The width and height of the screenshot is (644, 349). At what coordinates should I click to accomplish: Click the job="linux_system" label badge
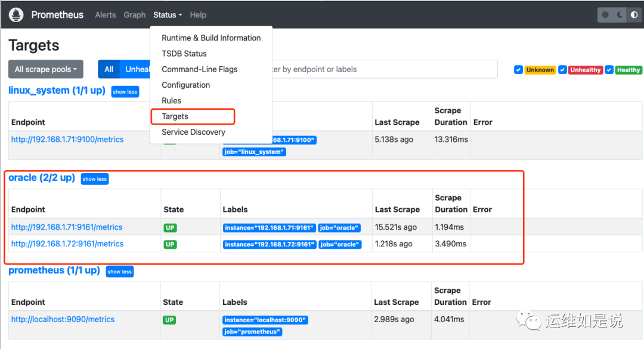(x=255, y=152)
